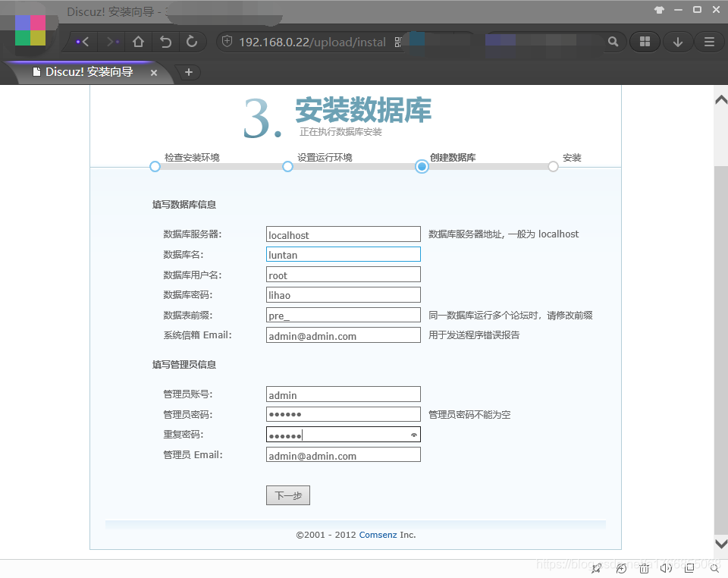728x578 pixels.
Task: Click the 创建数据库 step marker
Action: point(422,166)
